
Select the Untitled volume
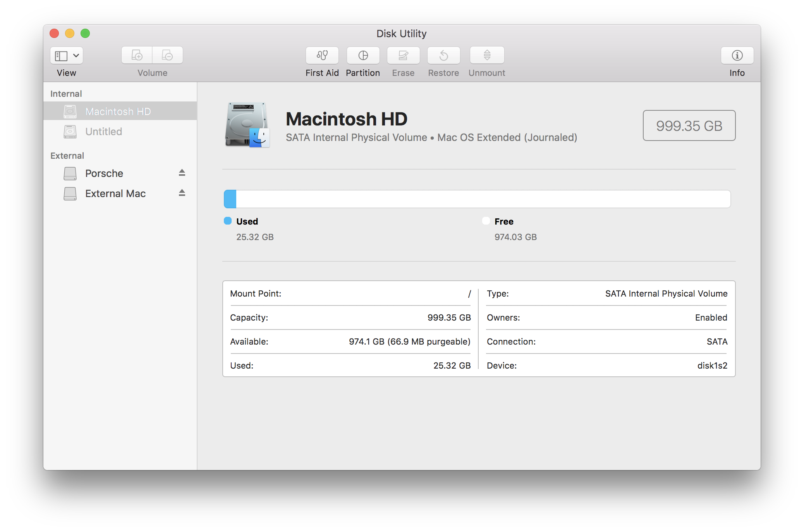120,131
